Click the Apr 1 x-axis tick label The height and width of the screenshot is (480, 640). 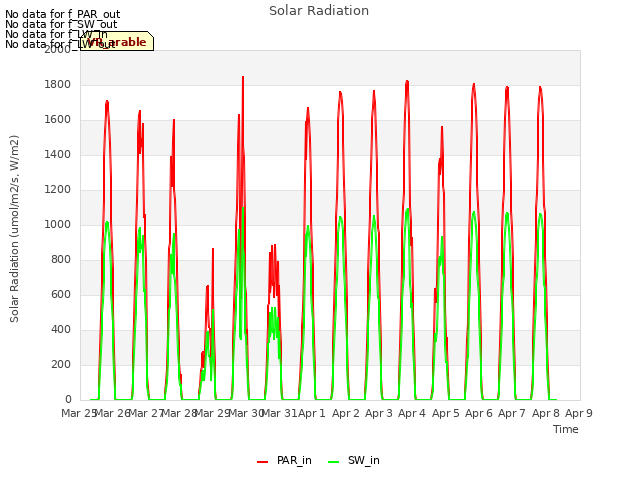pyautogui.click(x=312, y=413)
